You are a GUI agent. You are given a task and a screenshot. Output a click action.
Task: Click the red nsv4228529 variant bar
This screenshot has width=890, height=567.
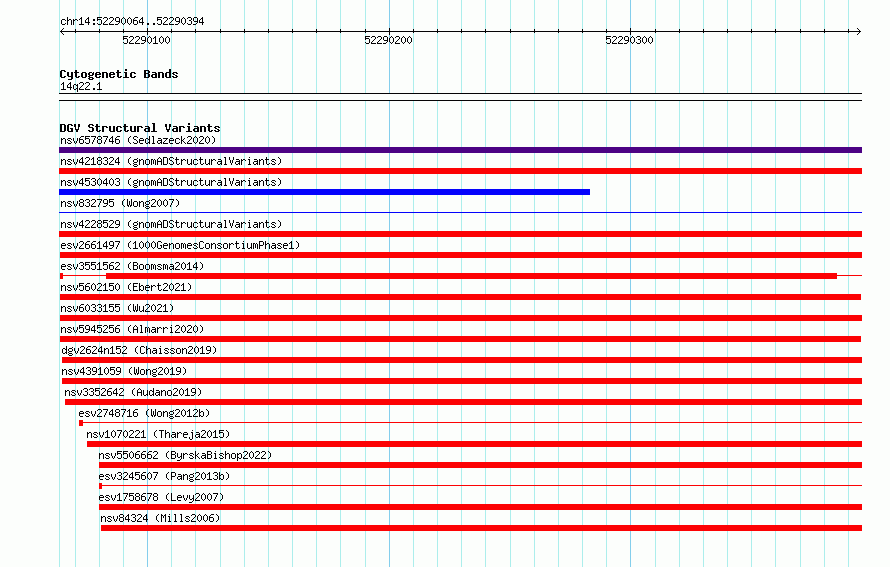pos(460,234)
